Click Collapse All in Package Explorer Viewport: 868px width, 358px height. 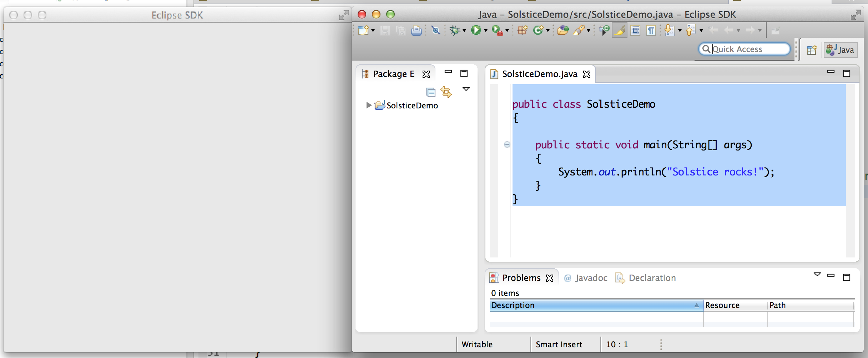pos(431,92)
